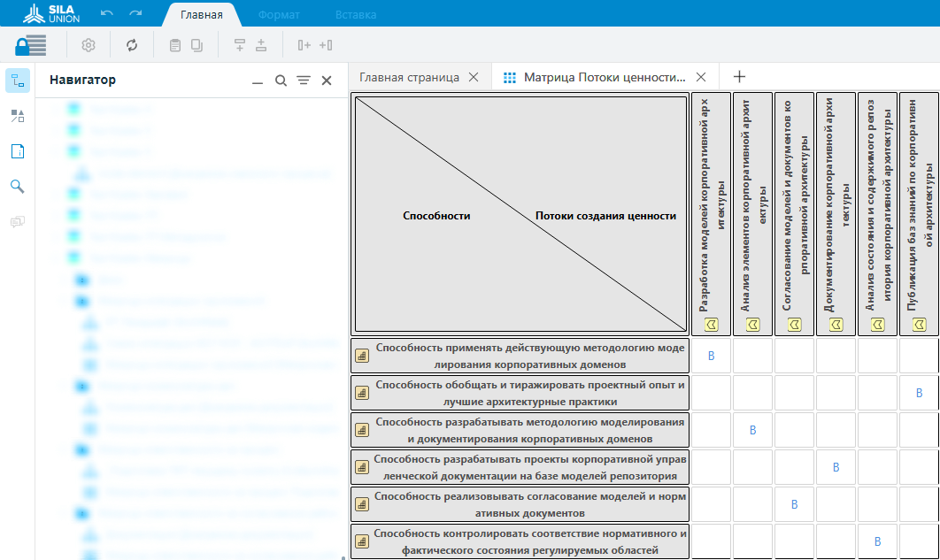Minimize the Navigator panel
Viewport: 940px width, 560px height.
[x=258, y=81]
